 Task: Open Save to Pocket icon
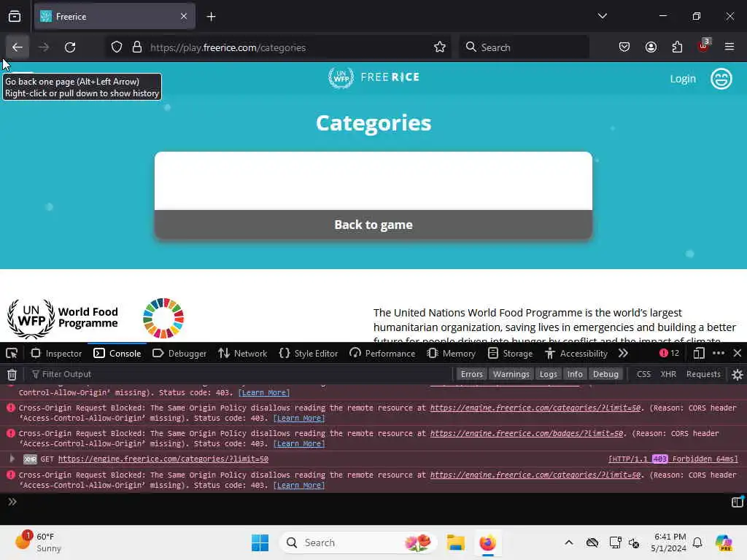(x=624, y=47)
